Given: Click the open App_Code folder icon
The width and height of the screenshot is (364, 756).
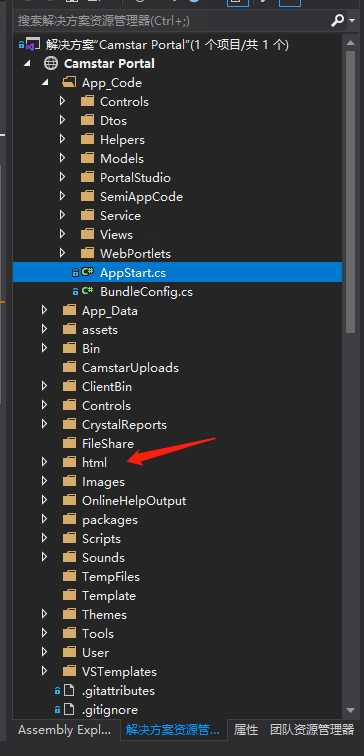Looking at the screenshot, I should point(69,82).
